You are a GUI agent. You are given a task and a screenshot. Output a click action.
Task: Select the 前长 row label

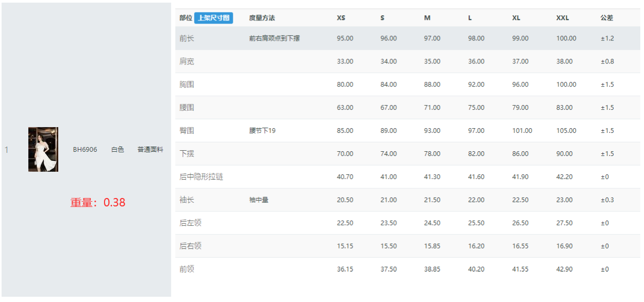(186, 38)
